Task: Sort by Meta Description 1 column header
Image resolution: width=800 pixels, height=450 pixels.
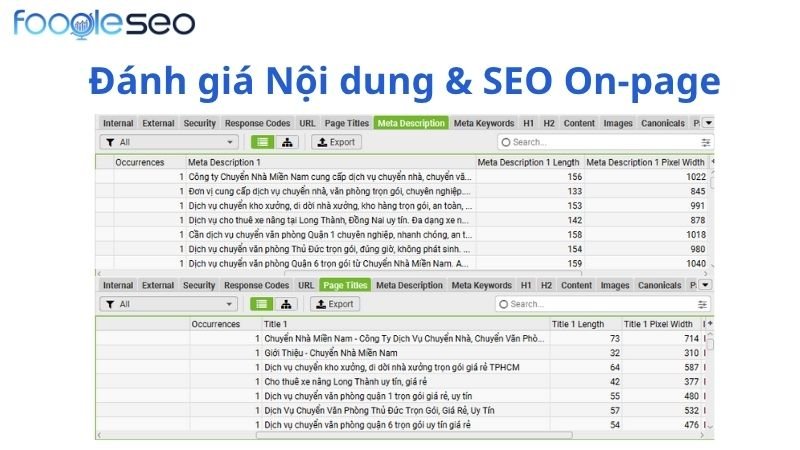Action: (x=331, y=162)
